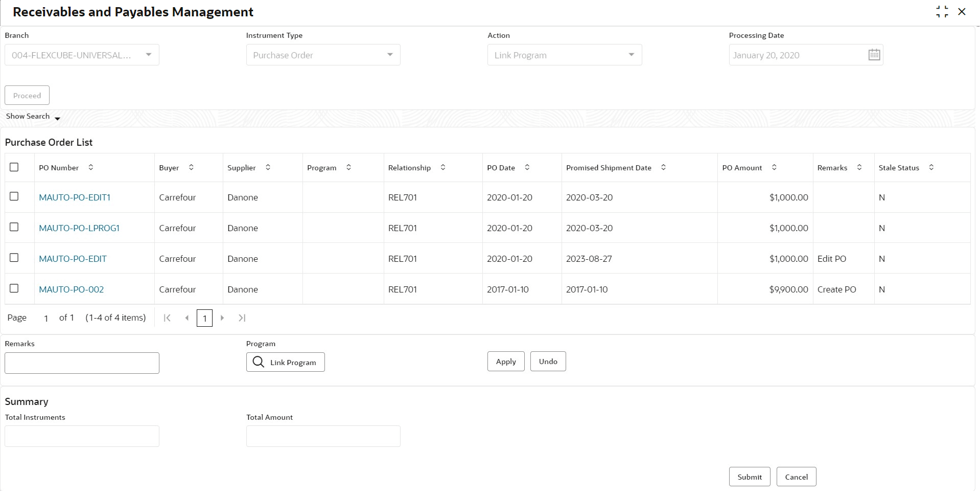Check the select-all header checkbox
Image resolution: width=980 pixels, height=496 pixels.
14,167
